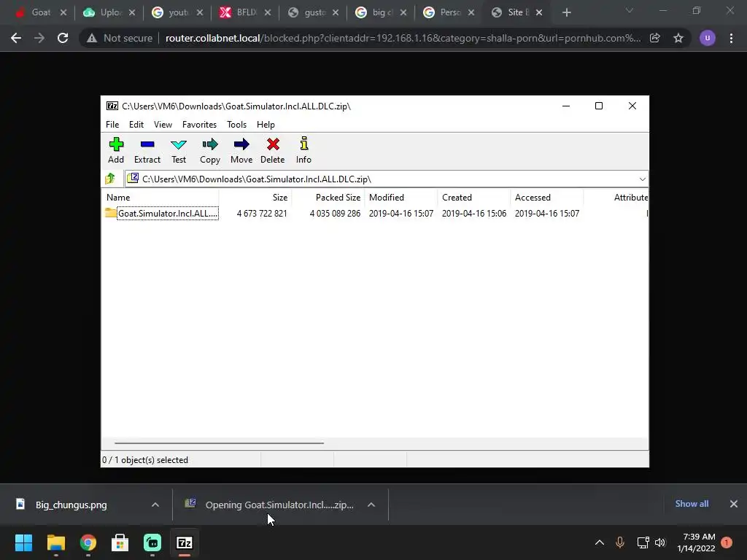Bookmark this page with the star icon
This screenshot has width=747, height=560.
(678, 38)
